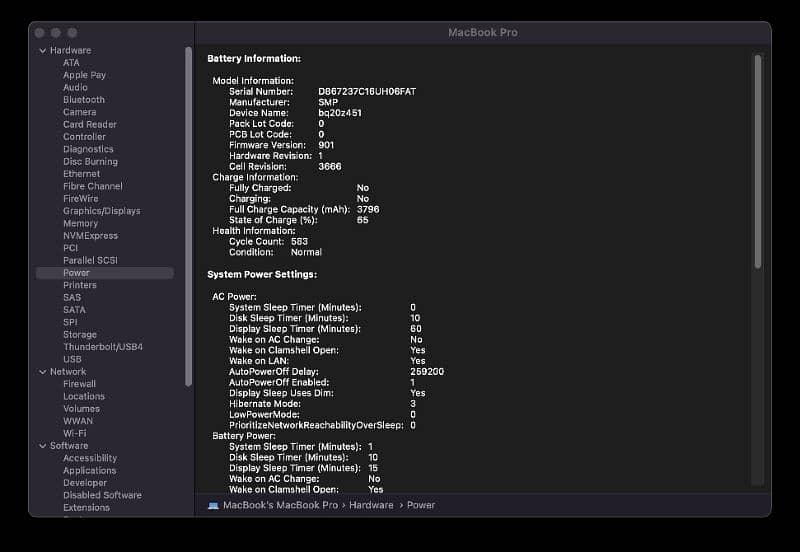Viewport: 800px width, 552px height.
Task: Open the NVMExpress entry
Action: click(90, 235)
